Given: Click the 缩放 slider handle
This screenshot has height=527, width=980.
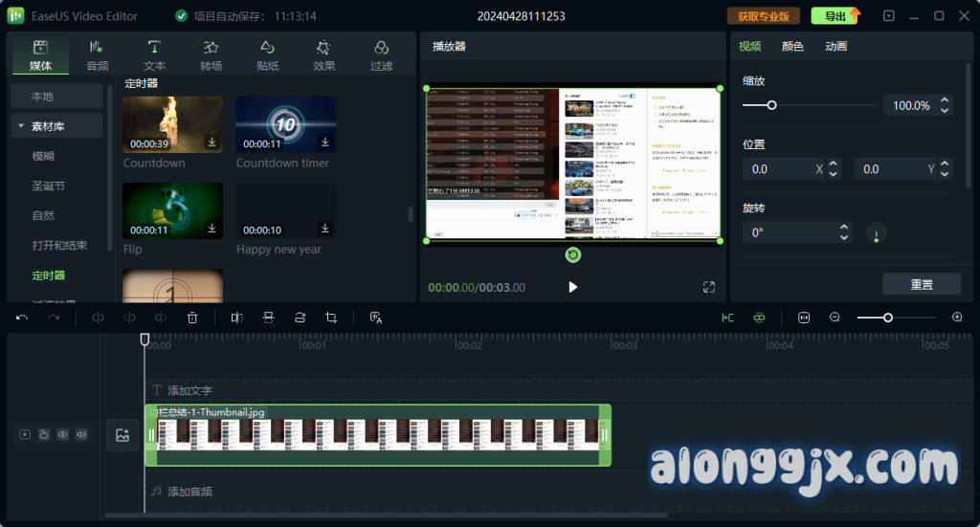Looking at the screenshot, I should coord(771,105).
